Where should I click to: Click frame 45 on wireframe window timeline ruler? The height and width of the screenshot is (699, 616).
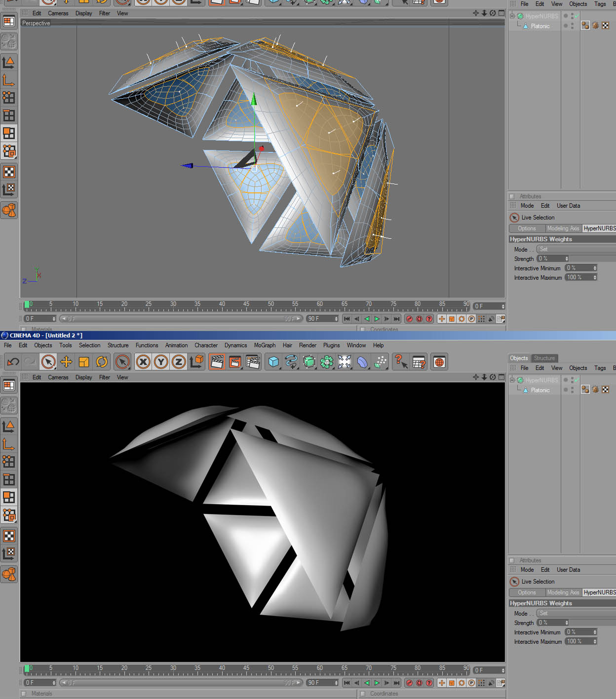246,304
